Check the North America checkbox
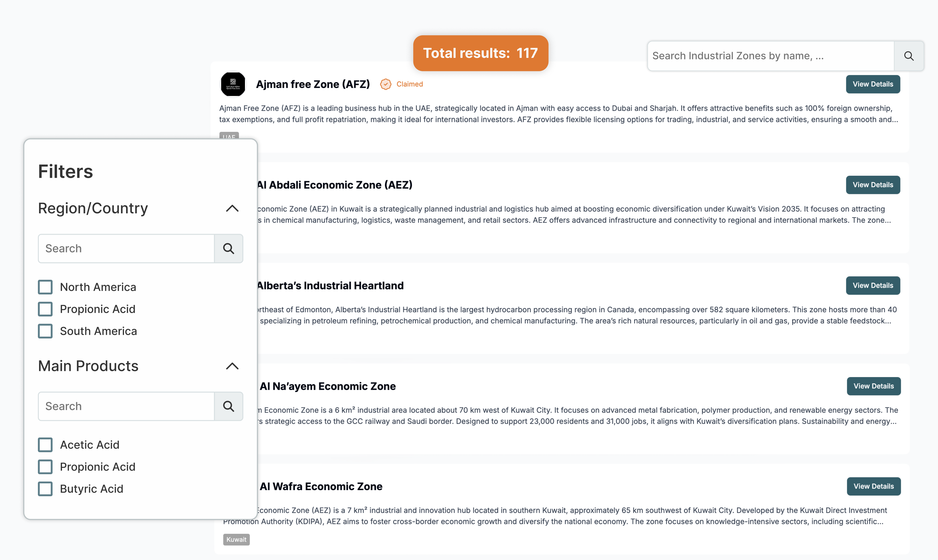938x560 pixels. point(45,287)
